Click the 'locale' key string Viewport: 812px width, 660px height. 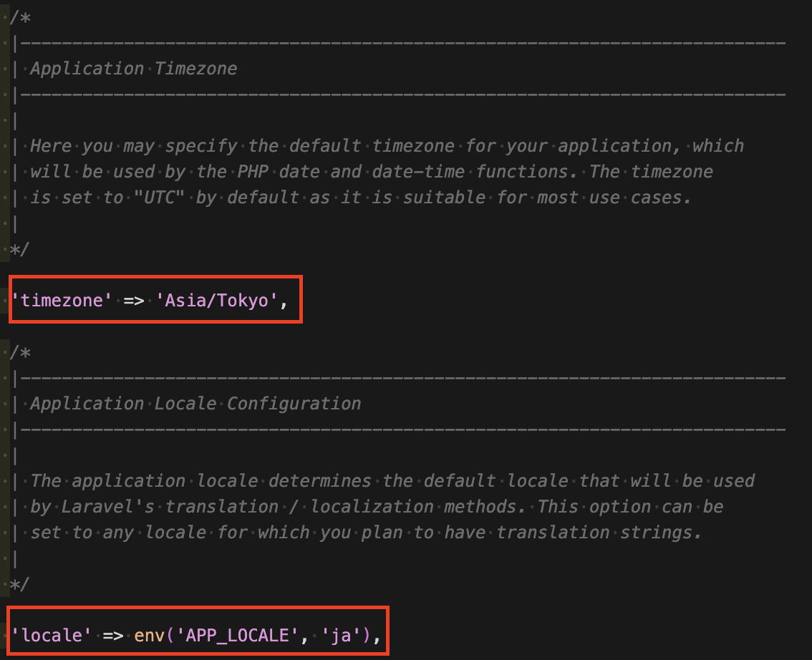point(52,636)
